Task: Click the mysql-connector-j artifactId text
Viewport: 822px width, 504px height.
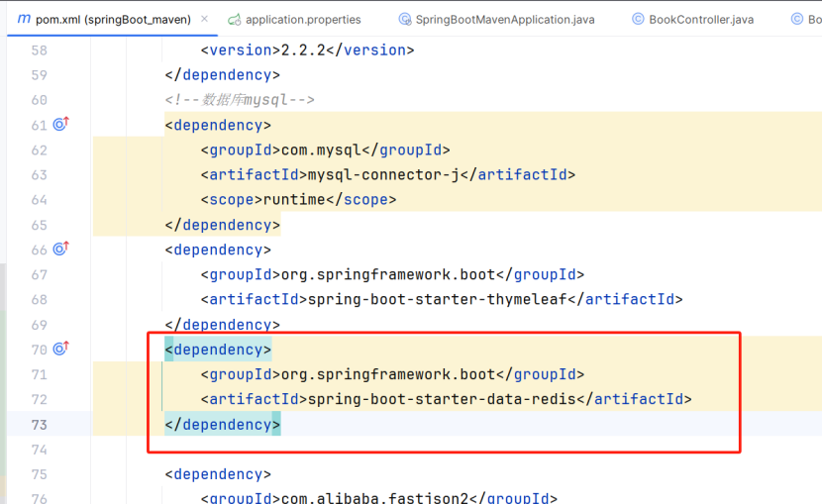Action: click(383, 174)
